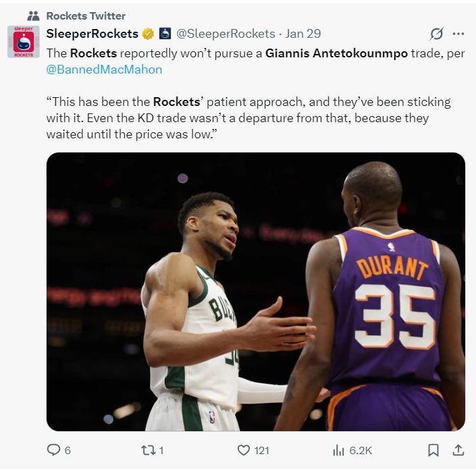The height and width of the screenshot is (471, 476).
Task: Open the @BannedMacMahon mention link
Action: 104,69
